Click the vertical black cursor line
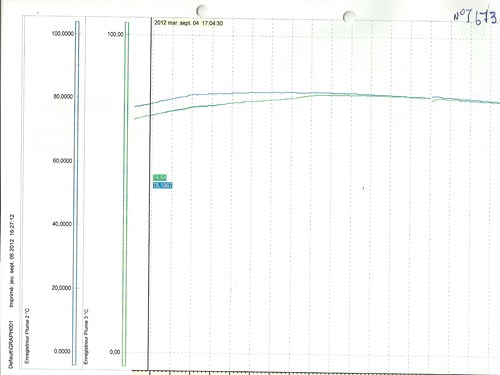The image size is (500, 375). click(x=150, y=193)
